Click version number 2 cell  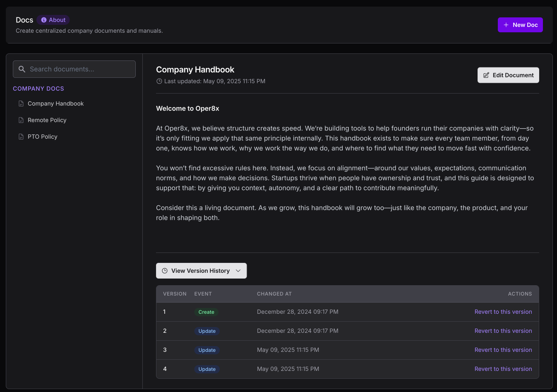[x=165, y=331]
